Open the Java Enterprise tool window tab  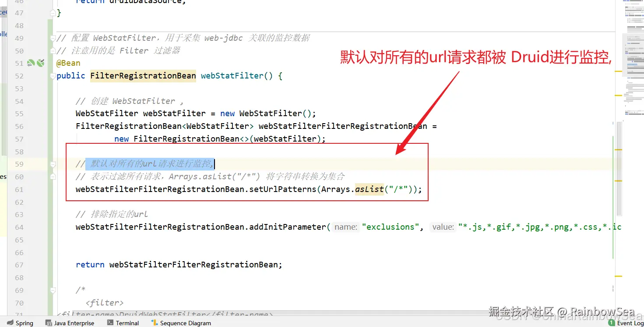click(x=70, y=323)
